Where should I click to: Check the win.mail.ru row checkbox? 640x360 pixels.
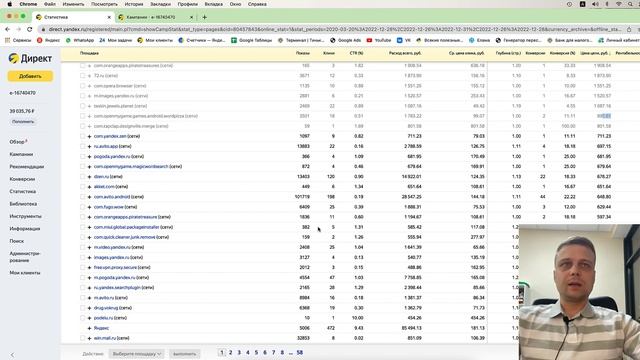82,338
